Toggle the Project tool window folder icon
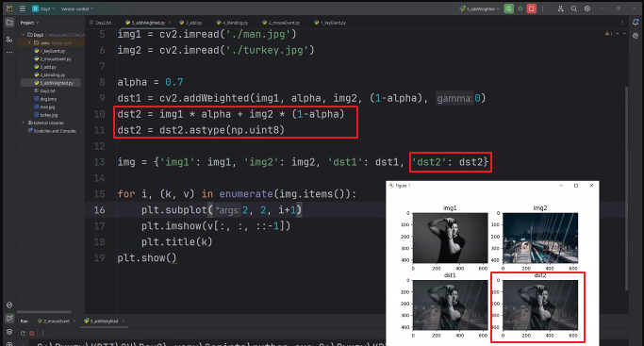 tap(9, 23)
